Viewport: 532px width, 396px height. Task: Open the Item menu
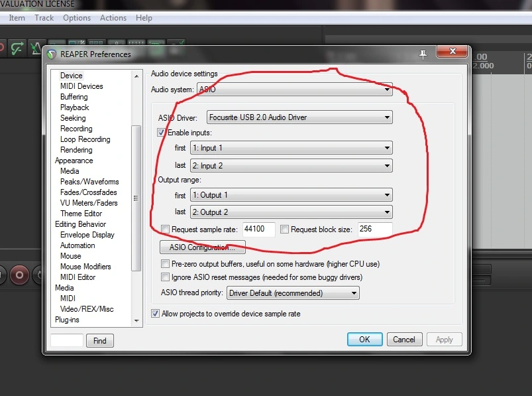(17, 18)
